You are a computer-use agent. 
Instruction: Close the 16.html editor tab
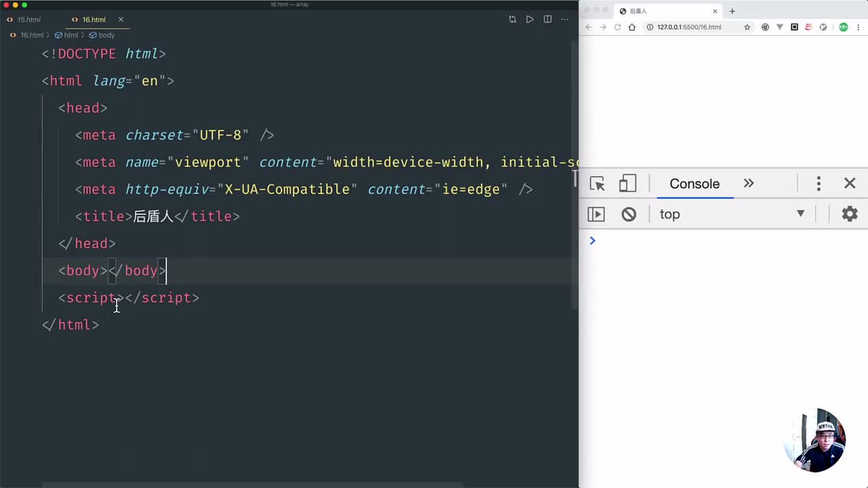(121, 20)
